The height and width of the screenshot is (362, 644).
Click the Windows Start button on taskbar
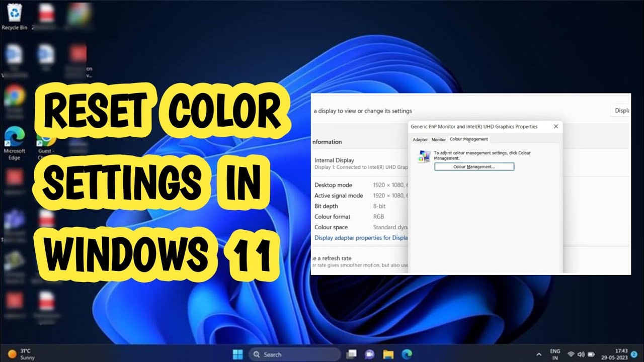pos(238,354)
